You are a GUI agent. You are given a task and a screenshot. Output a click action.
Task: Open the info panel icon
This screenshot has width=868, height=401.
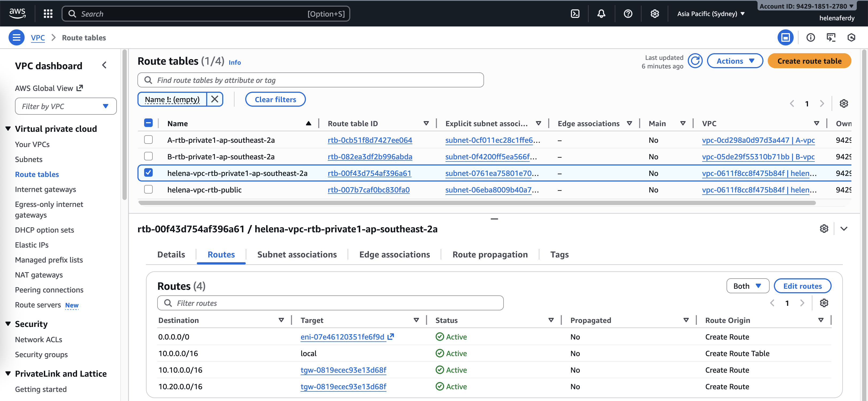coord(811,37)
